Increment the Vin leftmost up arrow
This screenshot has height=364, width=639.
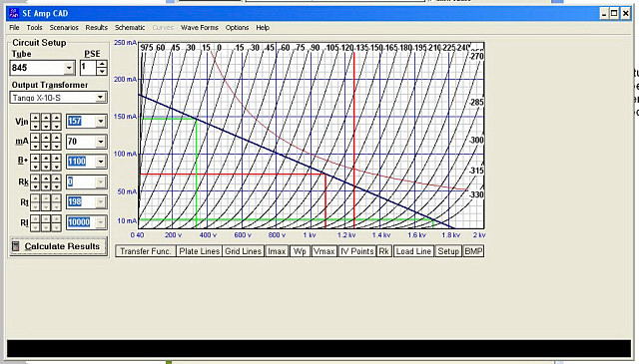tap(36, 118)
